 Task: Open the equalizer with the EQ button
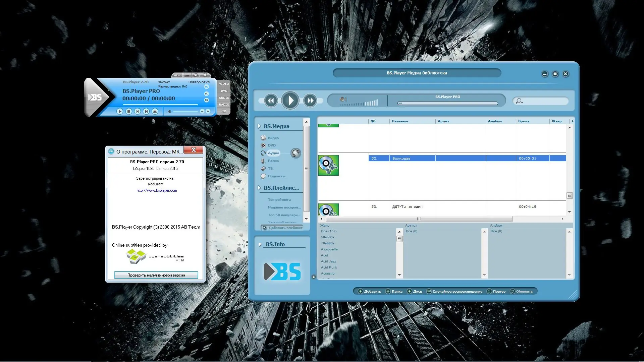coord(206,100)
